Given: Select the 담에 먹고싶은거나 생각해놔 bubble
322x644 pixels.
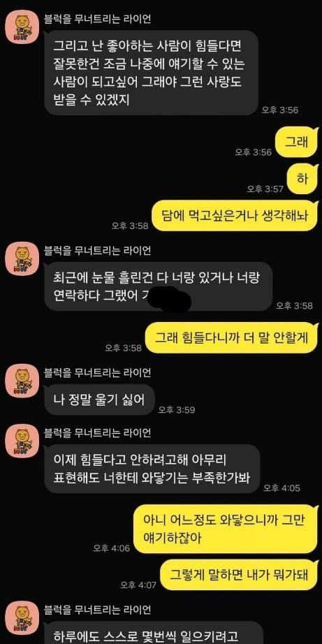Looking at the screenshot, I should (x=235, y=216).
